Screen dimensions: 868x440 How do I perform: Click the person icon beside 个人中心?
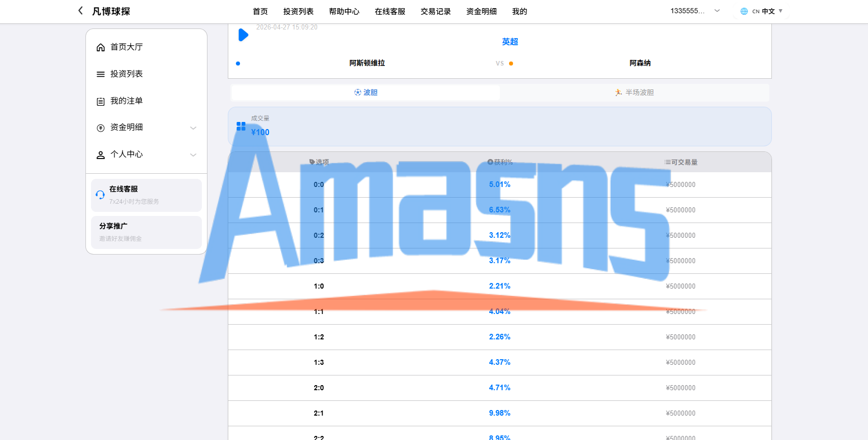click(101, 155)
